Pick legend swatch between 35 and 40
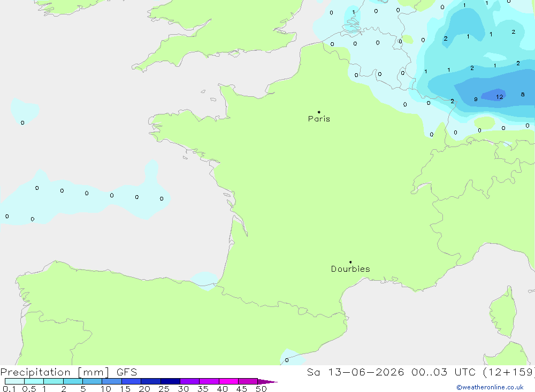The image size is (535, 392). click(209, 381)
